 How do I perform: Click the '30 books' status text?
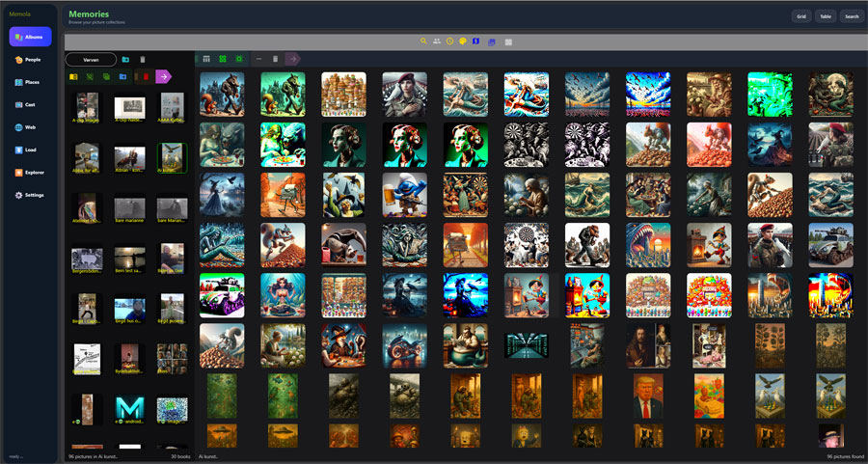(x=180, y=456)
